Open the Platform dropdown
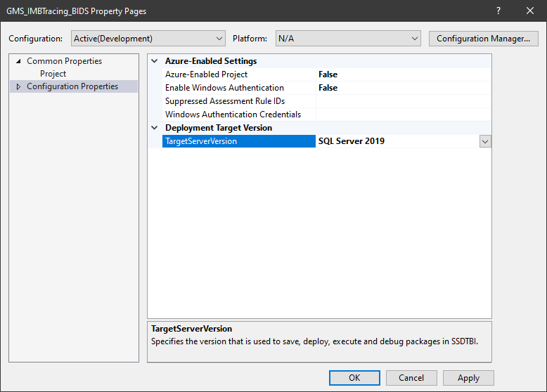Image resolution: width=547 pixels, height=392 pixels. coord(347,39)
